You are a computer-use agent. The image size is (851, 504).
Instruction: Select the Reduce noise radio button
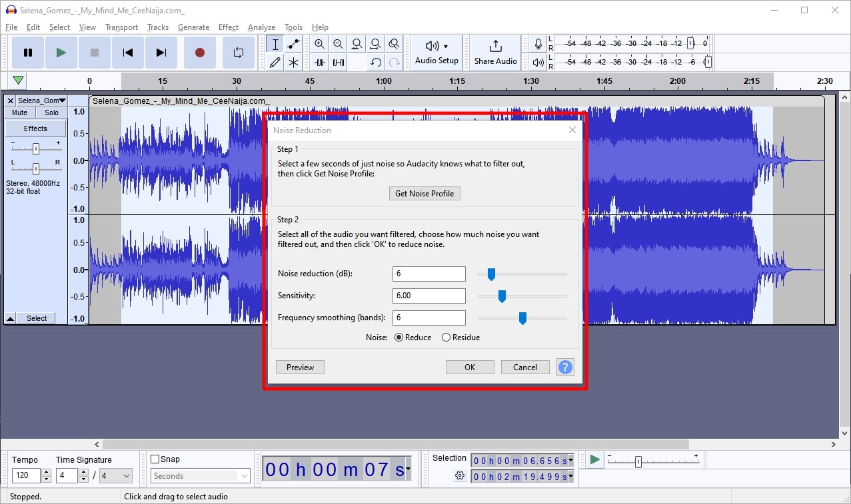[x=413, y=338]
